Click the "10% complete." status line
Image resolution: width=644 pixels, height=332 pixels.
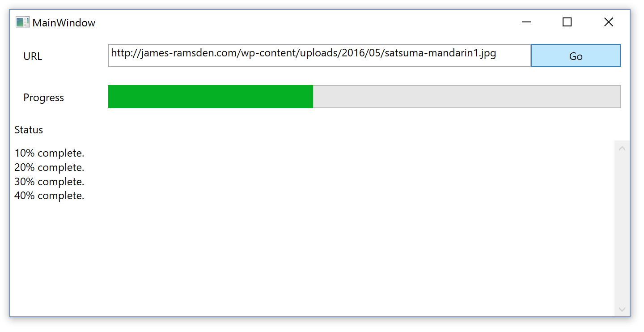(x=49, y=153)
